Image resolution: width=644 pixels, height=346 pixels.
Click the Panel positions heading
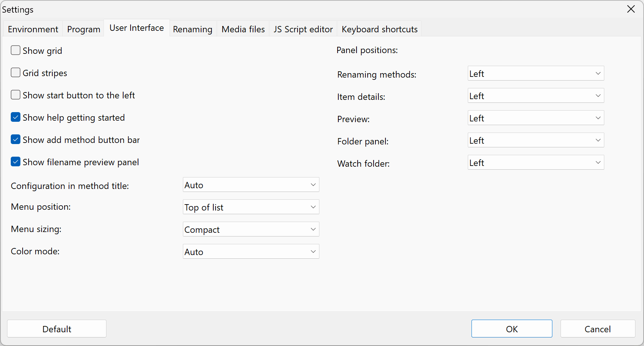367,50
